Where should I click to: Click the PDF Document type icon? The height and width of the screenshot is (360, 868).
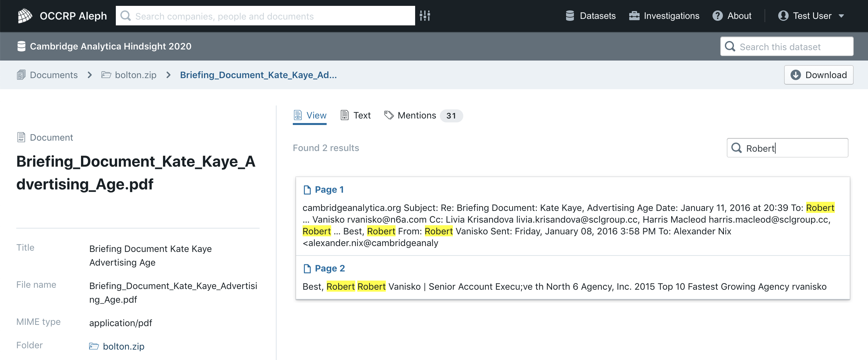point(21,137)
